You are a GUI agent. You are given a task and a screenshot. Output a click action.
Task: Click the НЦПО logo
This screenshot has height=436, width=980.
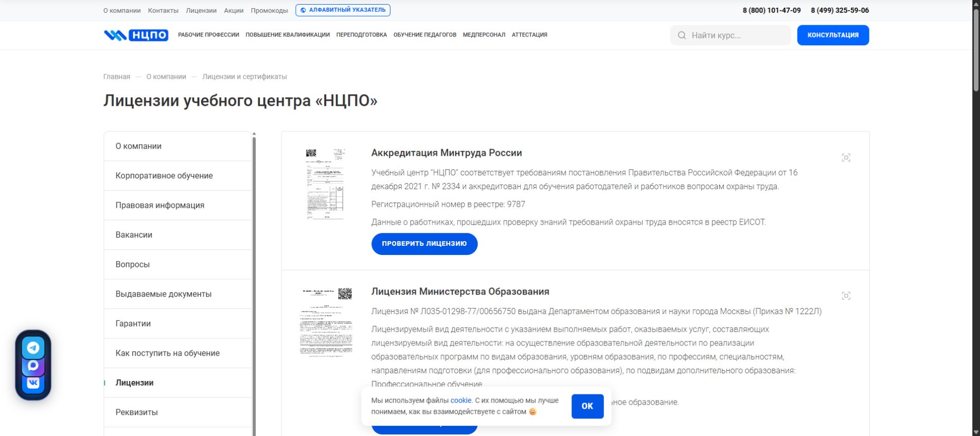pos(136,35)
